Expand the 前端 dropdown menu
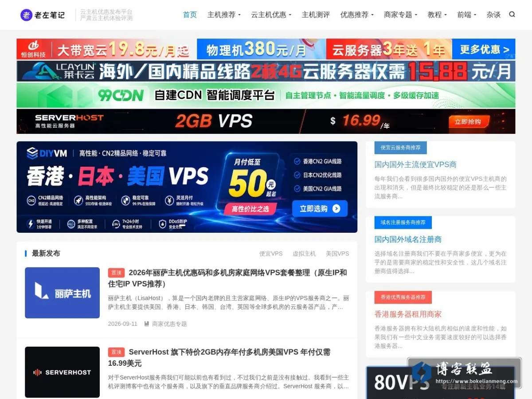The height and width of the screenshot is (399, 532). [x=467, y=15]
